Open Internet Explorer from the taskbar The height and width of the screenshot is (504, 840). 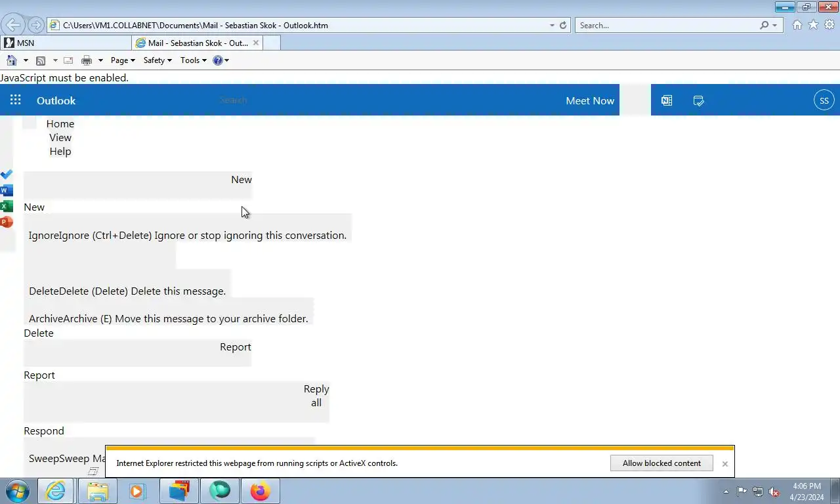56,491
